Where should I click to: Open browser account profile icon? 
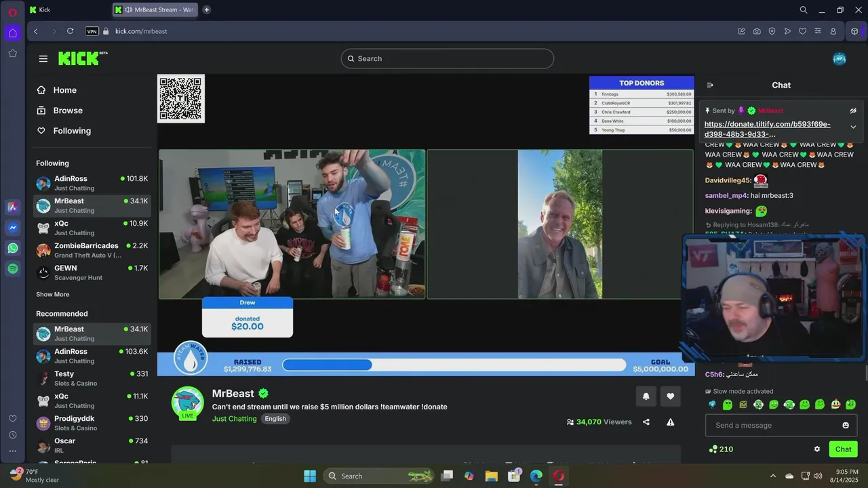point(833,31)
